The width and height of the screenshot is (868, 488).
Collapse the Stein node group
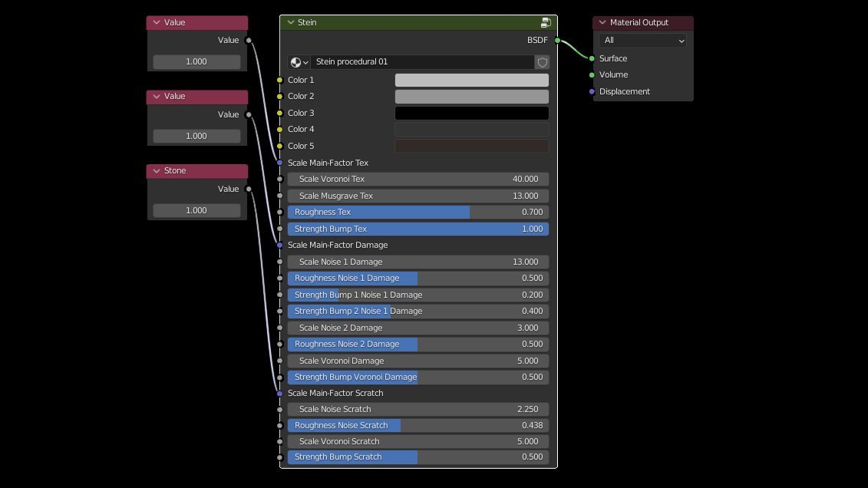[x=291, y=23]
